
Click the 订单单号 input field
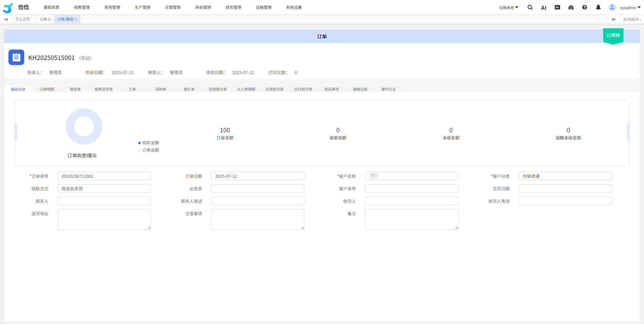point(104,176)
